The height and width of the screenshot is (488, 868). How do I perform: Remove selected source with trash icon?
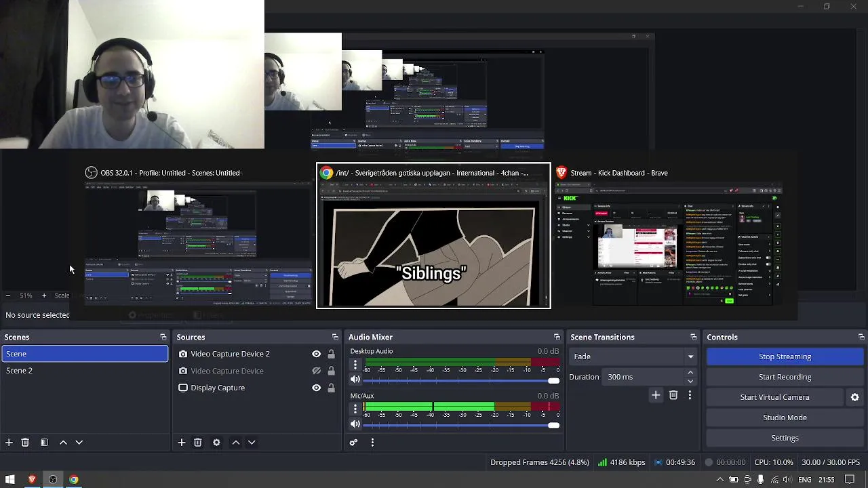(198, 443)
